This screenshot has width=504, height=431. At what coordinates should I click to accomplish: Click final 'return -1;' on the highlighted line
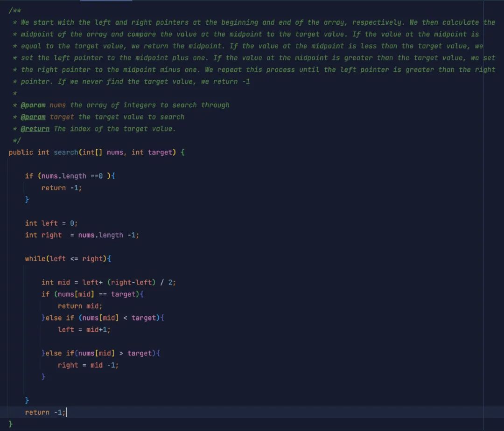(x=45, y=412)
